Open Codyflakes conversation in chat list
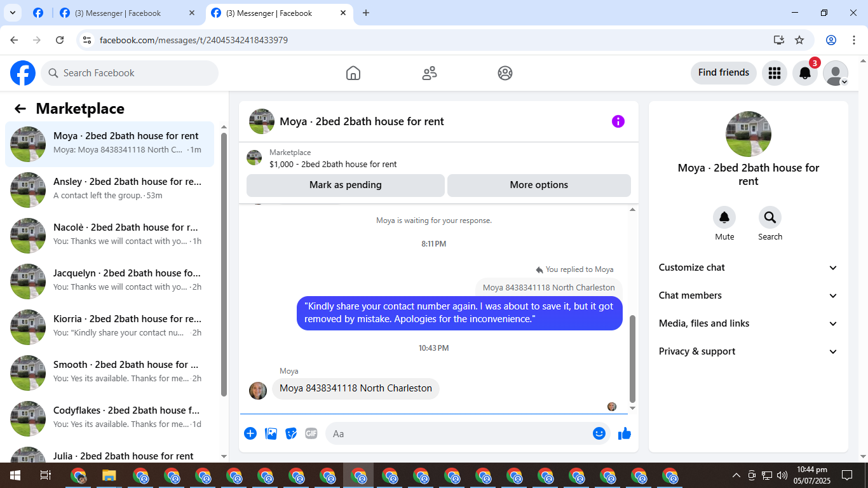The height and width of the screenshot is (488, 868). click(110, 419)
